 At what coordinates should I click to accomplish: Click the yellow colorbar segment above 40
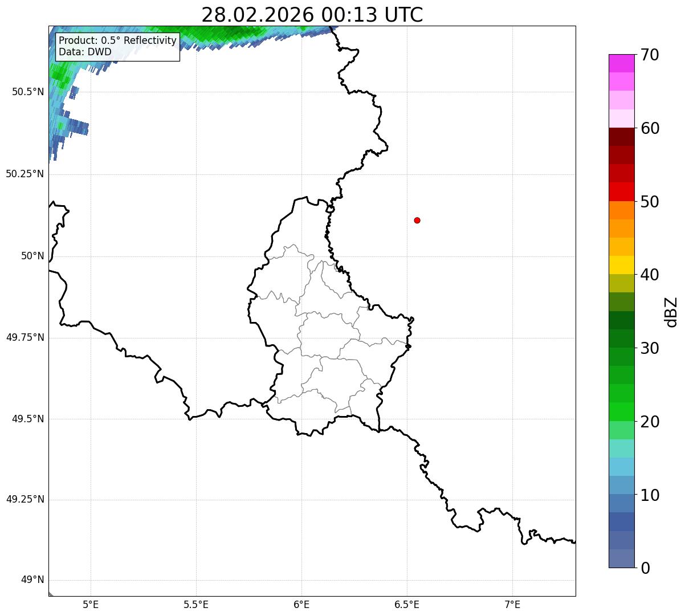[621, 265]
